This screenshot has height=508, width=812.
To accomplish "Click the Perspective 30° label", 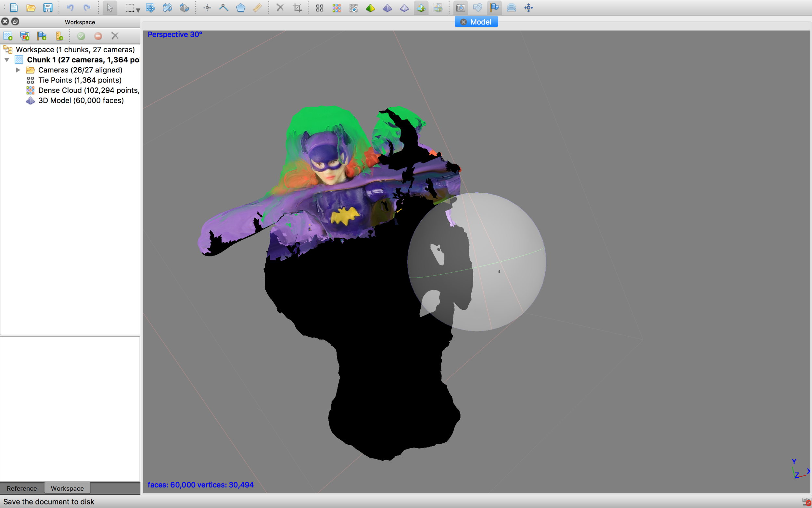I will click(175, 34).
